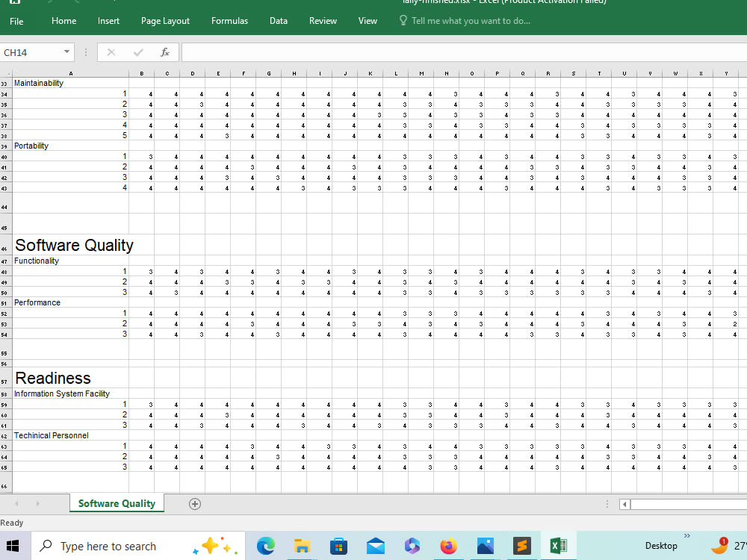The image size is (747, 560).
Task: Open the Page Layout tab
Action: tap(165, 21)
